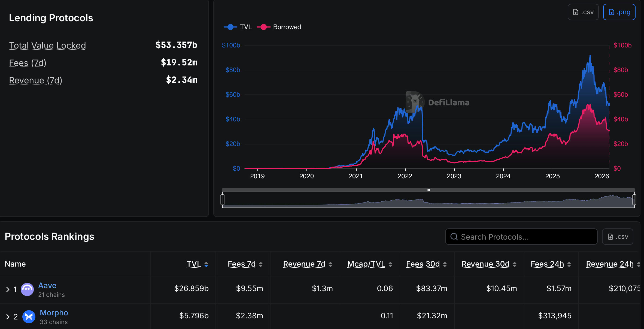Click the Morpho butterfly logo

tap(29, 316)
